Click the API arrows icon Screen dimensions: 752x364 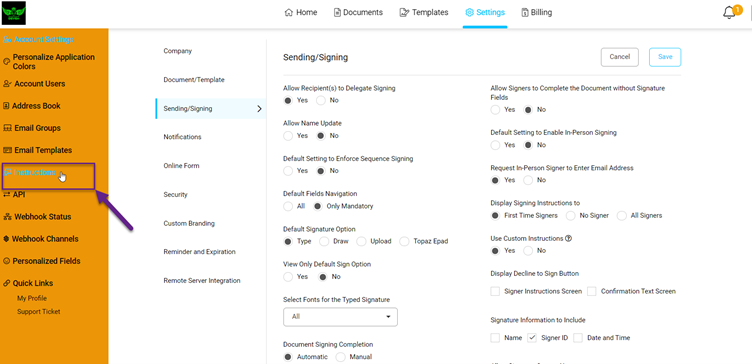point(7,195)
